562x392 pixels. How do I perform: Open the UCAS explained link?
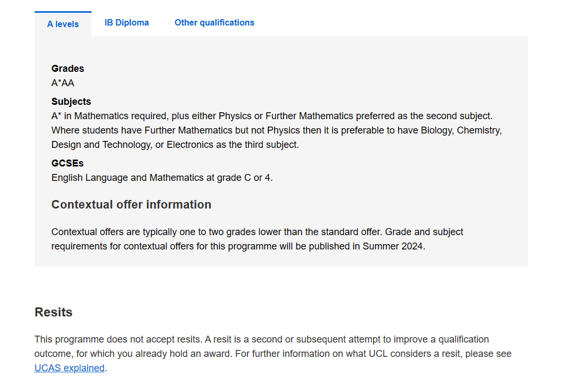pos(70,368)
